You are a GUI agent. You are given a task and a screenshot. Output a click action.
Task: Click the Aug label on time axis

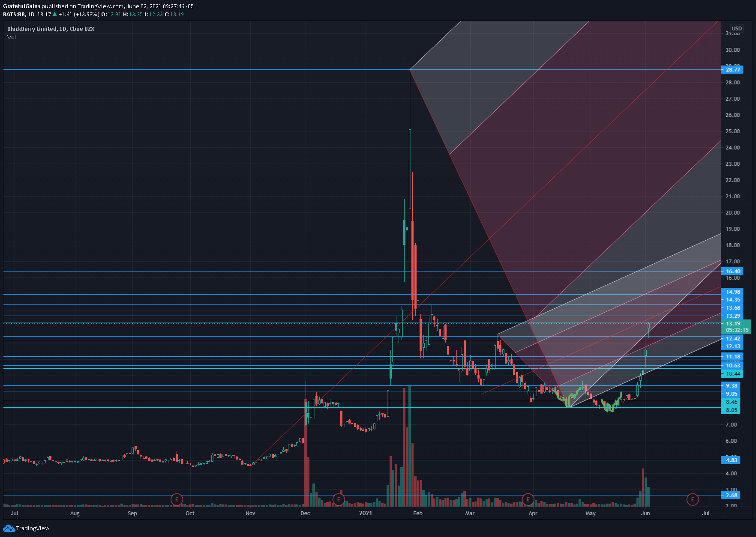coord(75,513)
